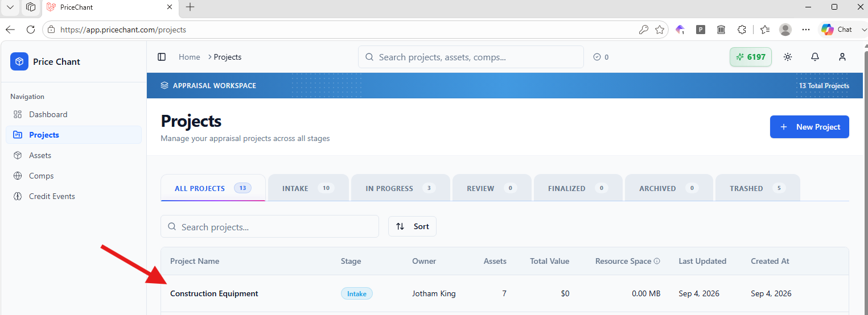Refresh the browser page
868x315 pixels.
tap(31, 30)
